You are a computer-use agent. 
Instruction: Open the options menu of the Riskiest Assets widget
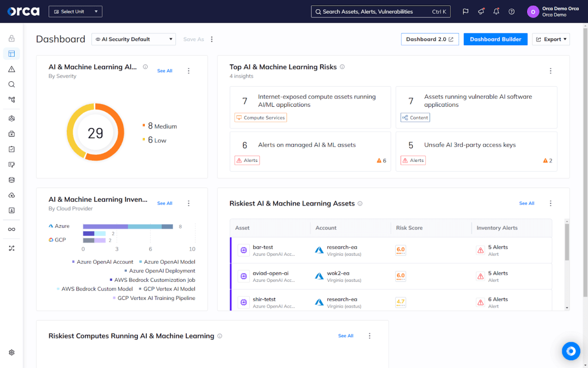click(x=550, y=203)
